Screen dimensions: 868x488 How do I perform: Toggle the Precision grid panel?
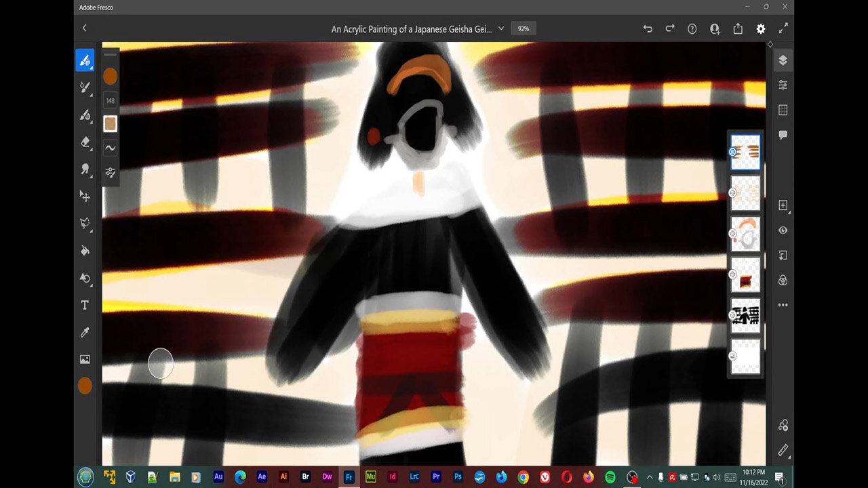tap(783, 110)
